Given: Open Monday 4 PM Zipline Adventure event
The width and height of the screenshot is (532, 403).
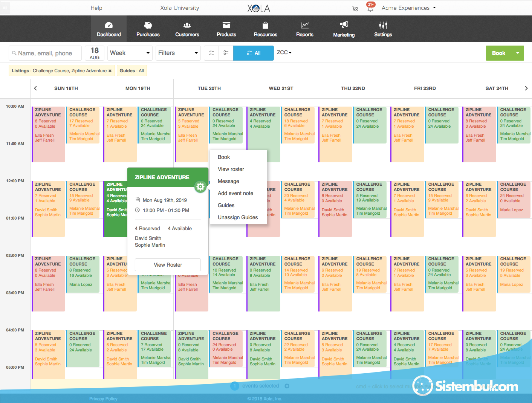Looking at the screenshot, I should tap(120, 354).
